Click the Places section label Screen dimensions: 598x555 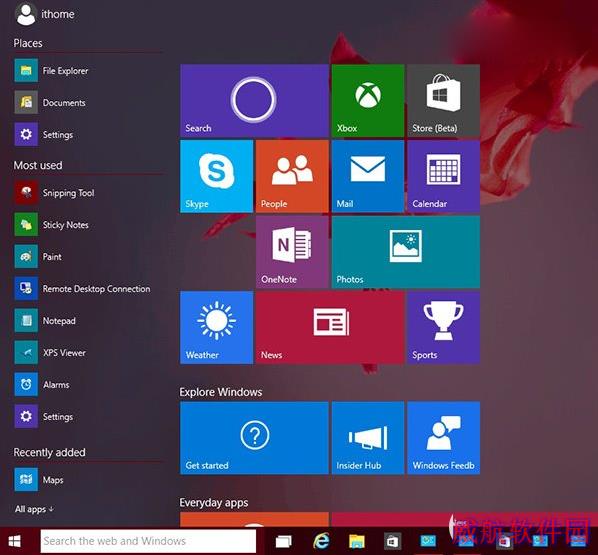point(28,43)
